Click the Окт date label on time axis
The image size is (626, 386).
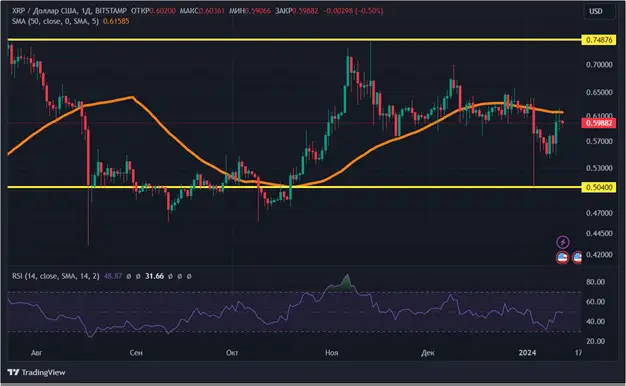(232, 353)
